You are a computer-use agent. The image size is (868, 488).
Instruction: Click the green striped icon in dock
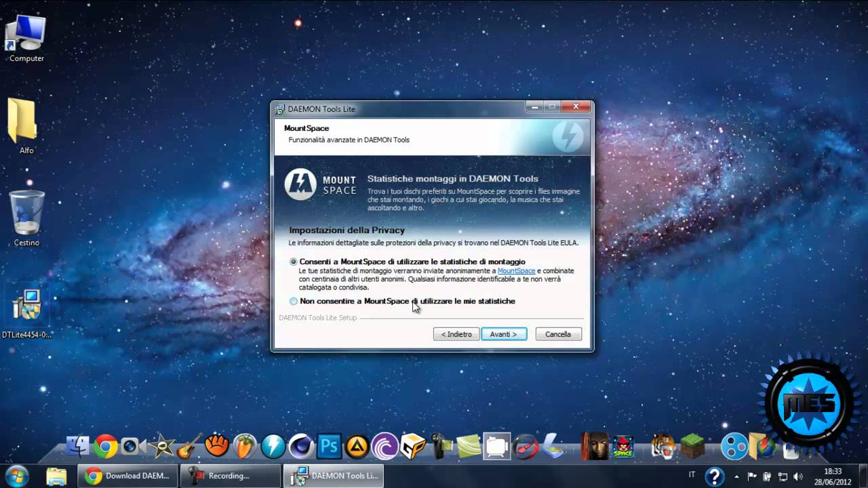[469, 445]
